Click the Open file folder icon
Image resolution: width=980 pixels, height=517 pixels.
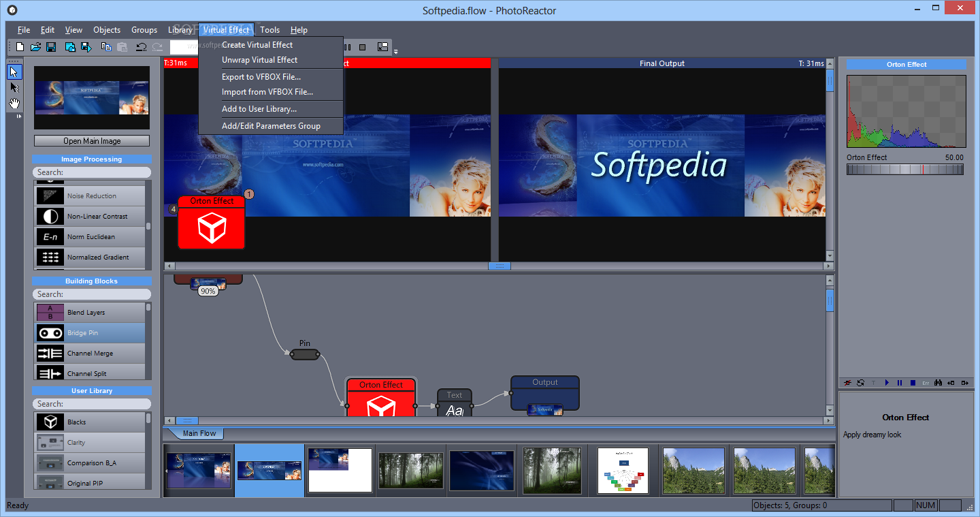point(35,47)
